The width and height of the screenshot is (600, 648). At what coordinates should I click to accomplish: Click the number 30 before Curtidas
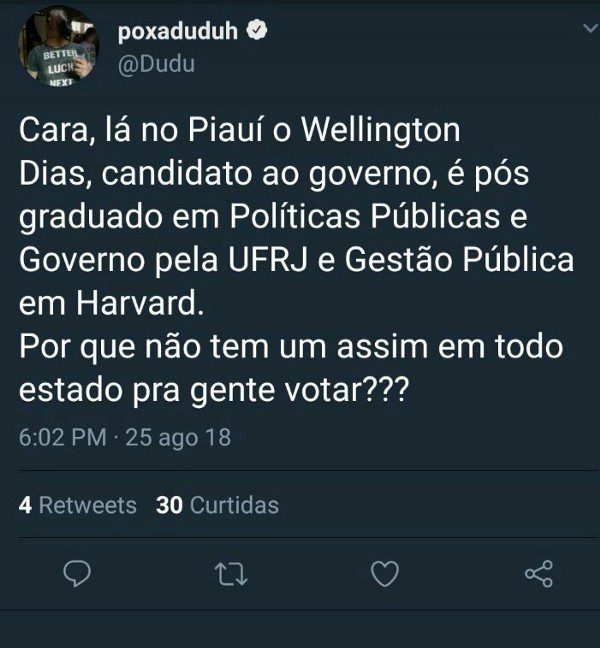coord(169,505)
